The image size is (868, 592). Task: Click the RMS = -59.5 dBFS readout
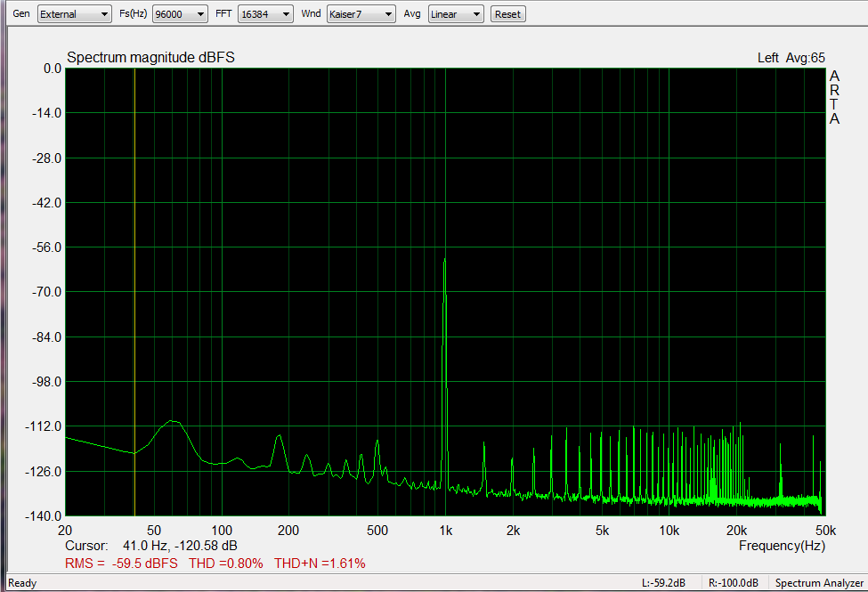click(x=121, y=564)
